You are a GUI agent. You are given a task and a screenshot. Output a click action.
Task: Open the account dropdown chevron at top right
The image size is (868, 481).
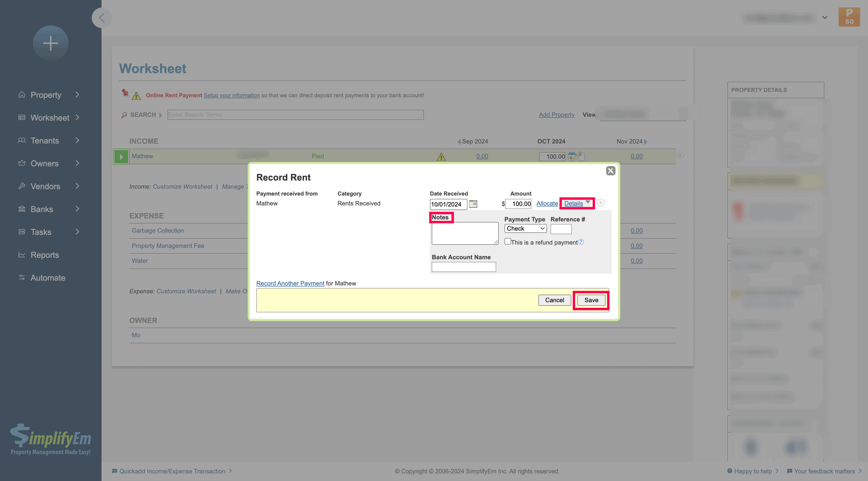pos(825,18)
